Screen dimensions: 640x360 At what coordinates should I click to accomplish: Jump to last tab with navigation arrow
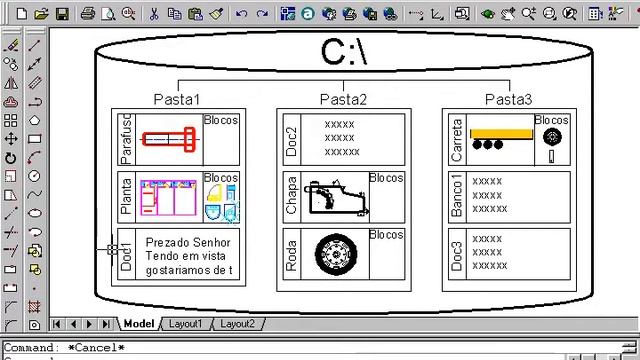[106, 324]
